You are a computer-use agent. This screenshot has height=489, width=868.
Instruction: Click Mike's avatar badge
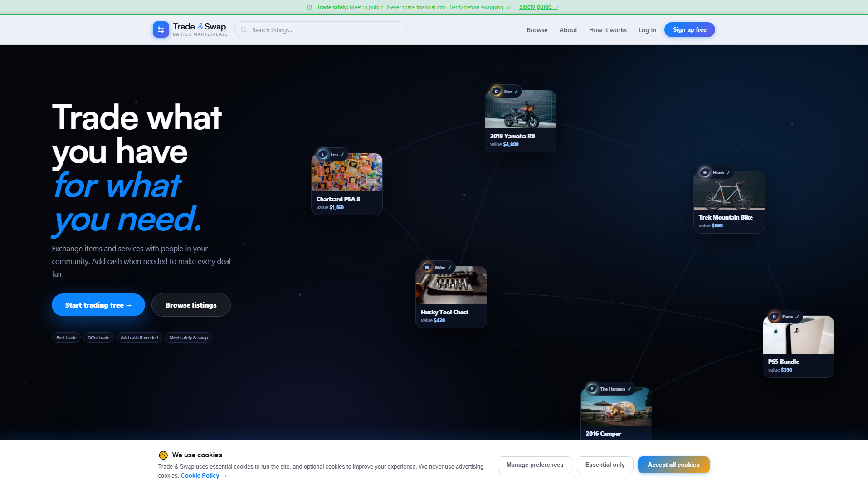pyautogui.click(x=427, y=267)
